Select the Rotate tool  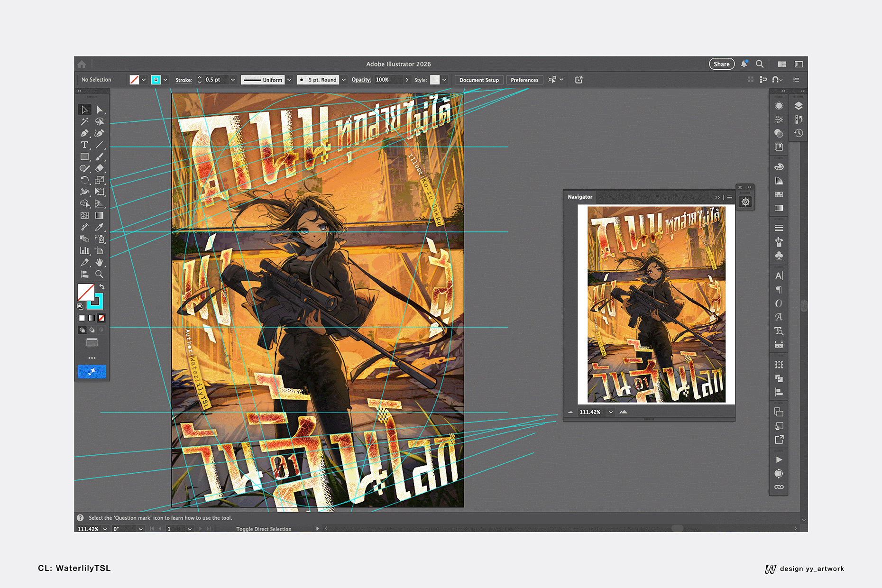click(x=84, y=180)
